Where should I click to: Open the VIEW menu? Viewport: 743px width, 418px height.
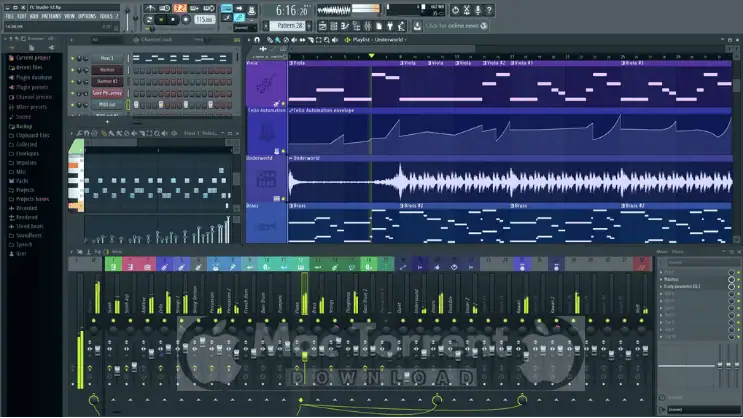(x=70, y=16)
